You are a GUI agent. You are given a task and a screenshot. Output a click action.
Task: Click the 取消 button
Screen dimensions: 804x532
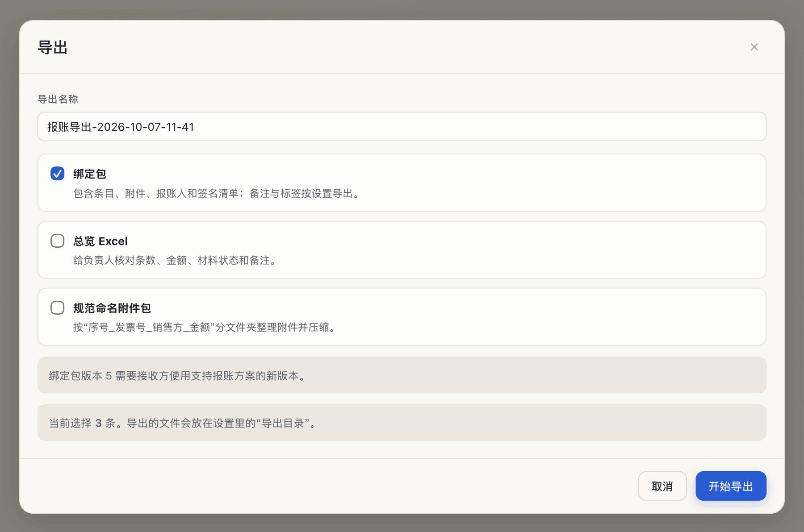[662, 486]
